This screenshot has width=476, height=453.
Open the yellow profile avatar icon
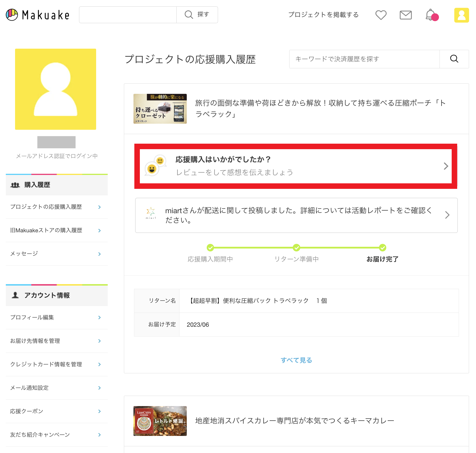pos(461,15)
